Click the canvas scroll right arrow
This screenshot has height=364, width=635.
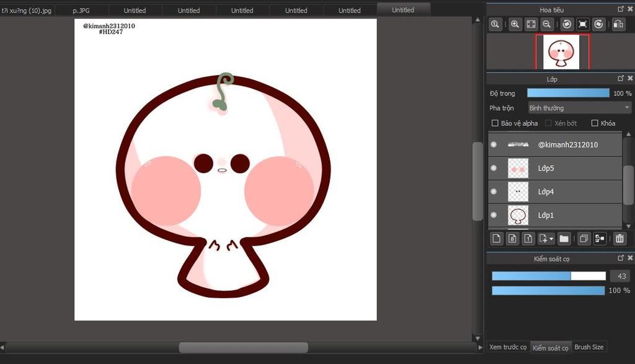[x=481, y=347]
